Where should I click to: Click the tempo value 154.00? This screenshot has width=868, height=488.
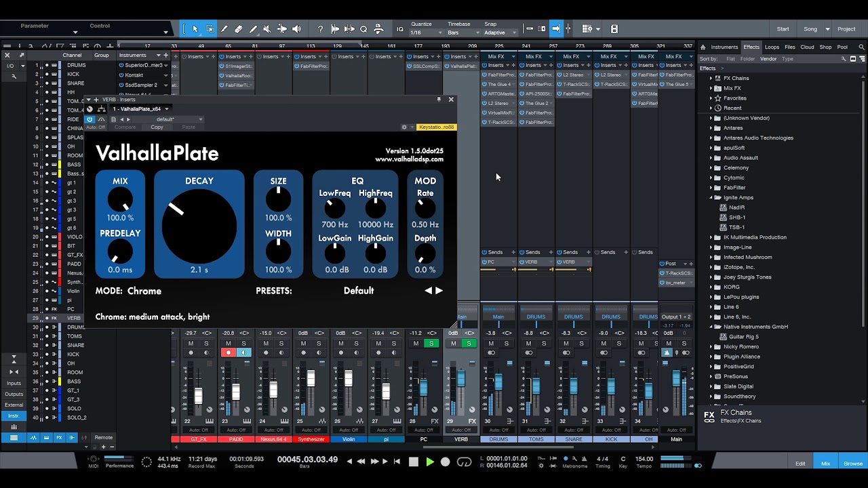coord(644,459)
